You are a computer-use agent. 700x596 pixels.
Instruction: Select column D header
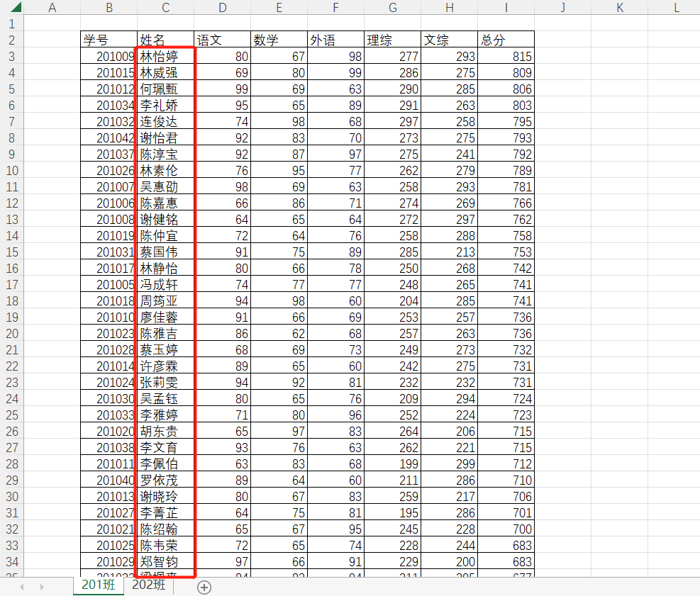click(222, 8)
